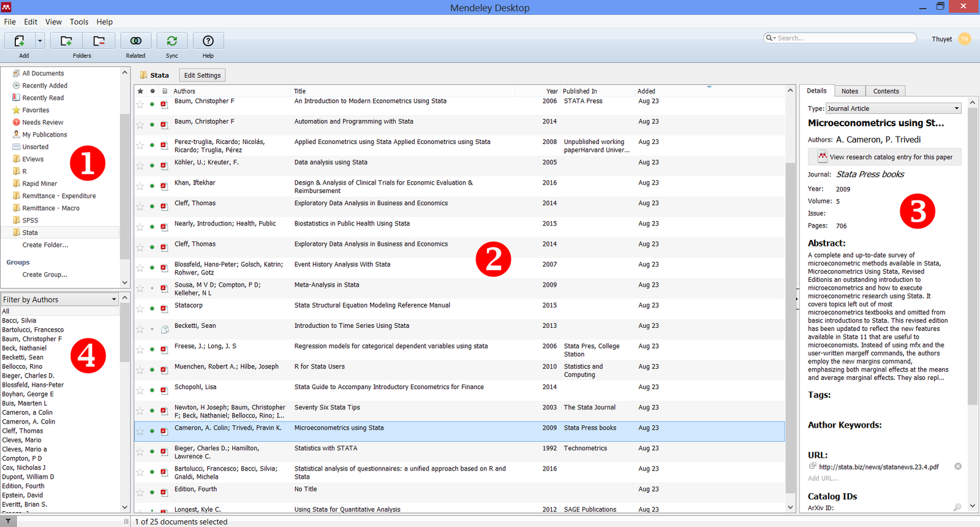Switch to the Notes tab

[x=850, y=91]
